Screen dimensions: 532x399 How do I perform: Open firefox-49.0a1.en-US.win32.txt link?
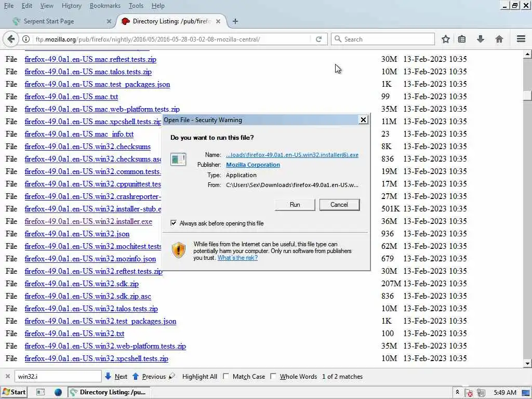click(74, 334)
